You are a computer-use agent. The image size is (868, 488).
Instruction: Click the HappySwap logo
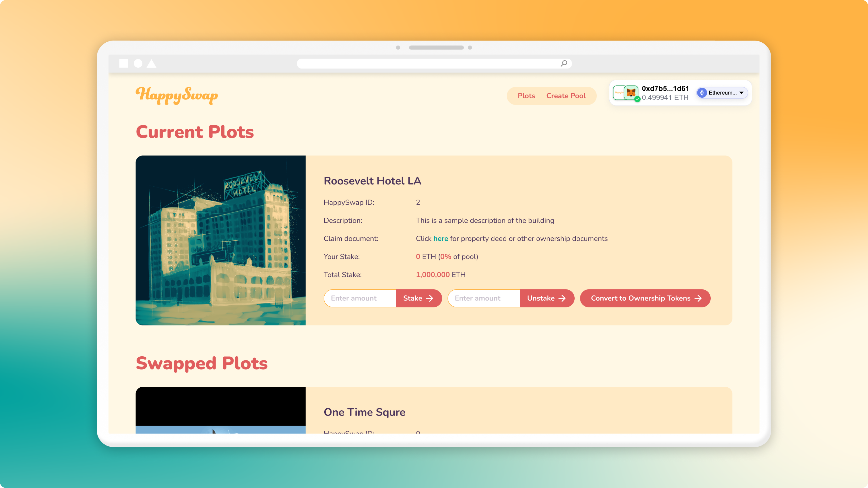[x=177, y=95]
